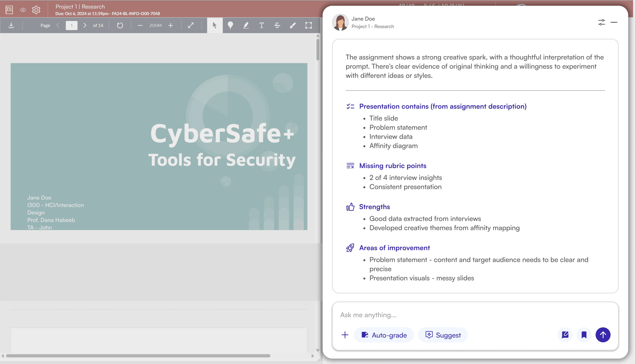
Task: Click the Auto-grade button
Action: coord(384,335)
